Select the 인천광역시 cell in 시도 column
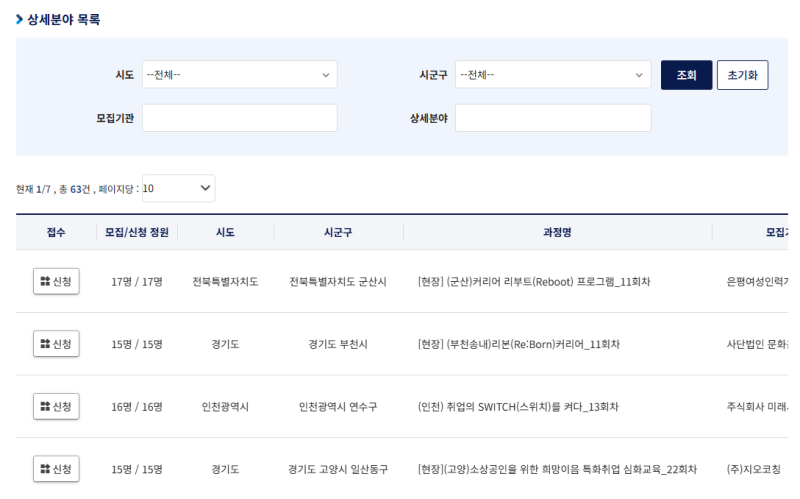This screenshot has height=499, width=800. pyautogui.click(x=225, y=407)
